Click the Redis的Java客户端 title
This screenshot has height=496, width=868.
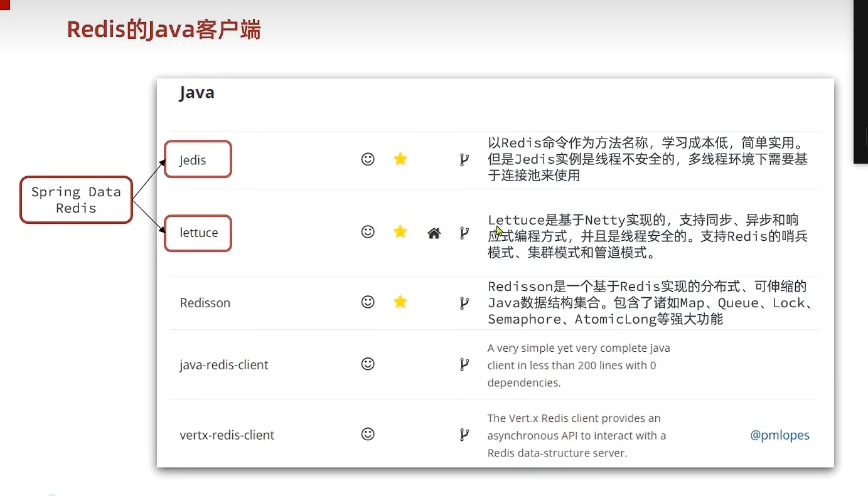[x=163, y=28]
